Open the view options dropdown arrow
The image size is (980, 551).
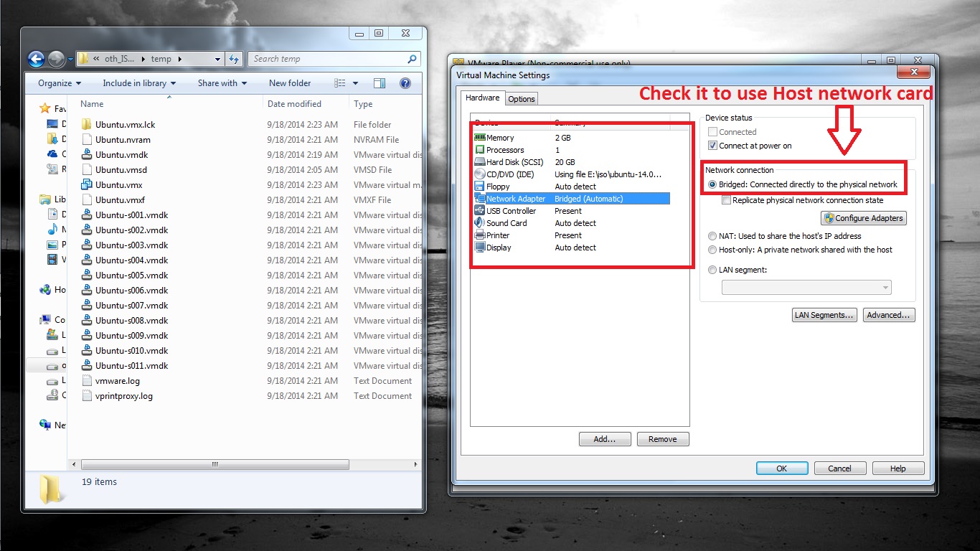(x=355, y=83)
